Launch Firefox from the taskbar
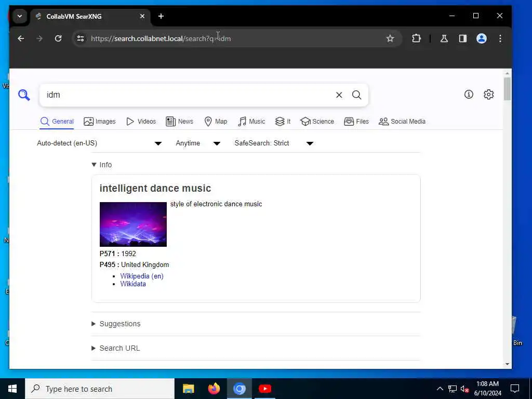532x399 pixels. click(x=214, y=389)
